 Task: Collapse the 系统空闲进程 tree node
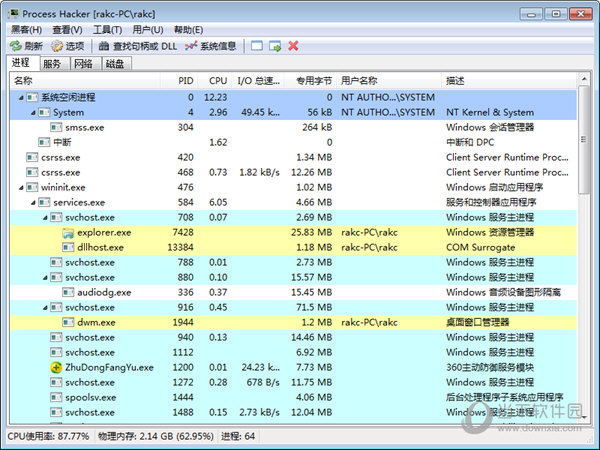click(x=21, y=98)
